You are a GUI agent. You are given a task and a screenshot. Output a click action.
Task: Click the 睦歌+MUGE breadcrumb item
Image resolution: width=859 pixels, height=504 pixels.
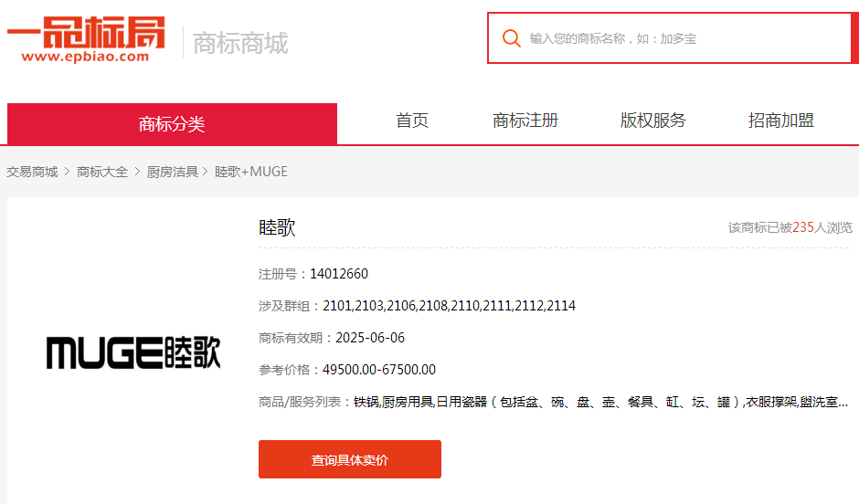click(251, 172)
